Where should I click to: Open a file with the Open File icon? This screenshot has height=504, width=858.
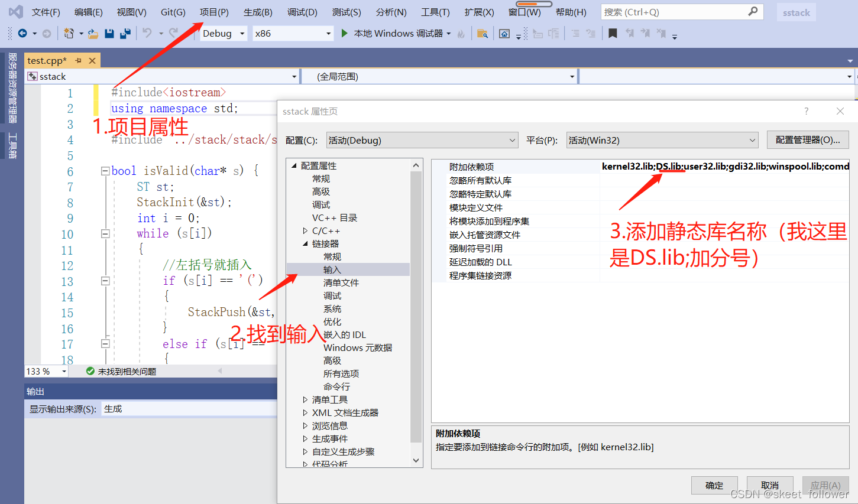click(x=93, y=33)
